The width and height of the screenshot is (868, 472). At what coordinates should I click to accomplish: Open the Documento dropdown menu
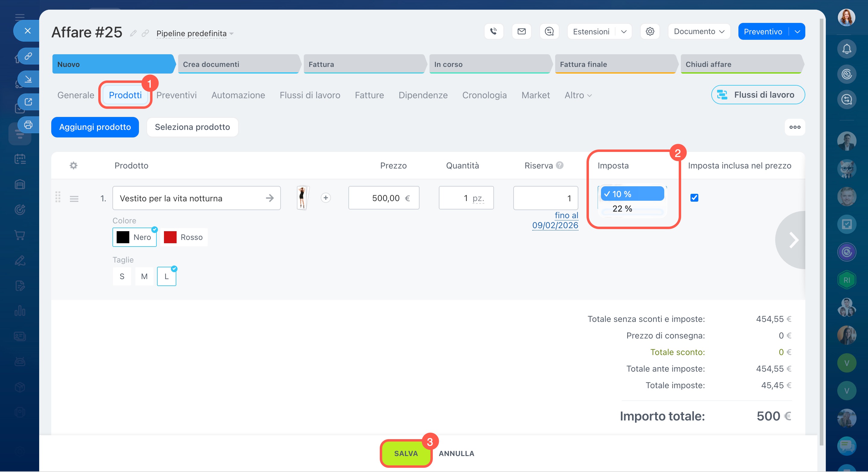[x=699, y=31]
